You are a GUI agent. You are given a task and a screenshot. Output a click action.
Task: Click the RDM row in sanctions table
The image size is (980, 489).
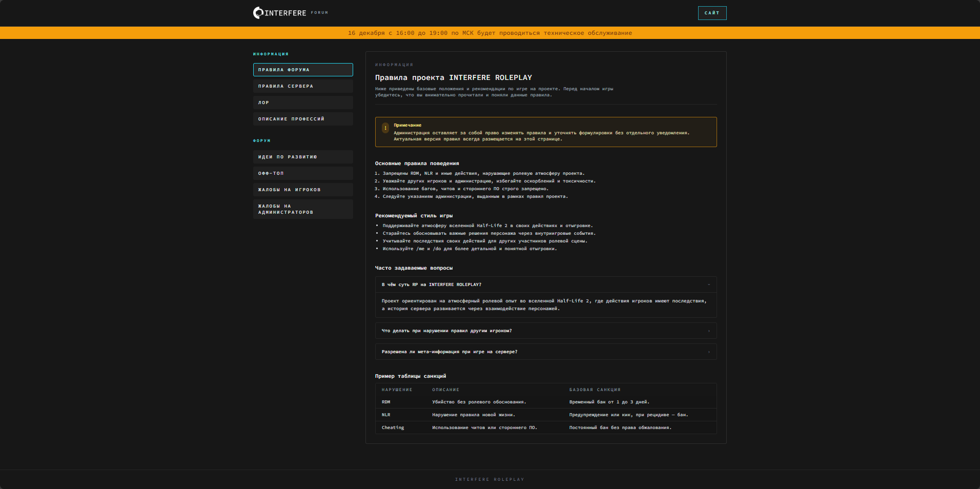tap(545, 402)
